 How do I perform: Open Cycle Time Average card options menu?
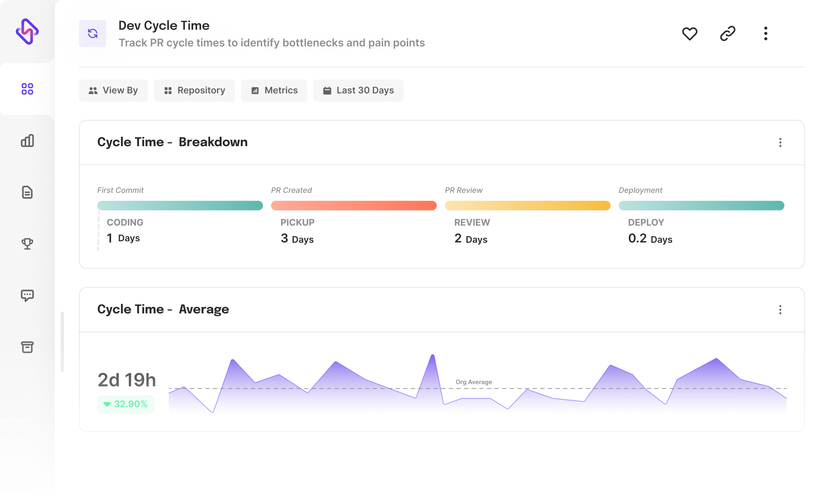780,310
